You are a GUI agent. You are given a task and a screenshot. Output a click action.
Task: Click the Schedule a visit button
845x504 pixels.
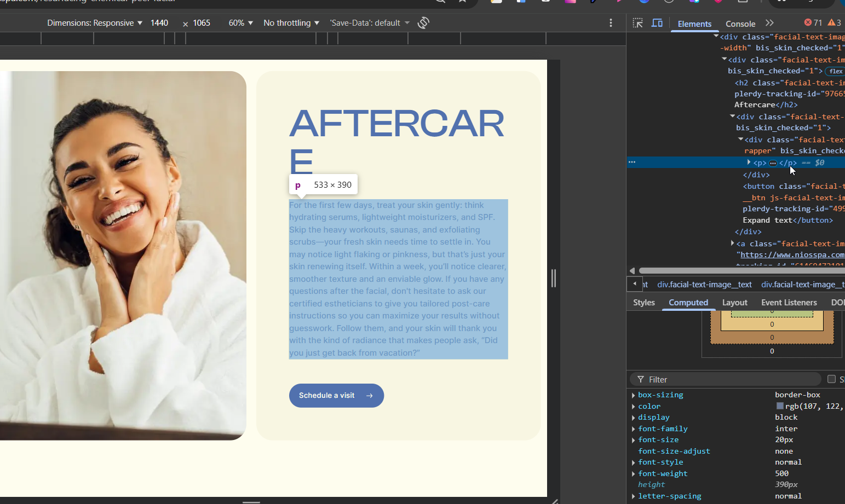click(336, 396)
